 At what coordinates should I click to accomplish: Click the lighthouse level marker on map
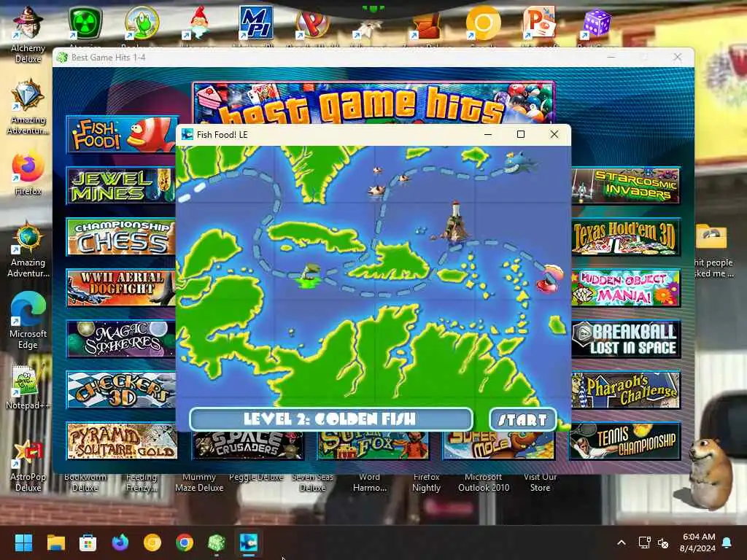point(454,222)
